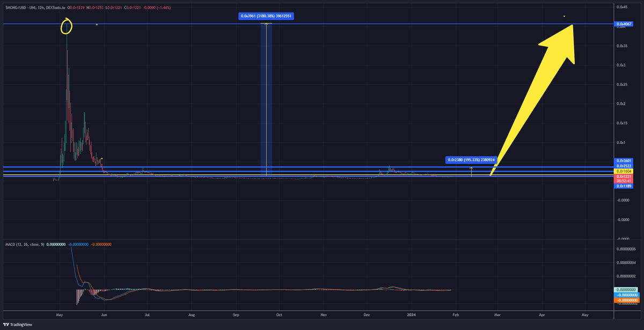
Task: Click the Aug label on time axis
Action: click(x=191, y=315)
